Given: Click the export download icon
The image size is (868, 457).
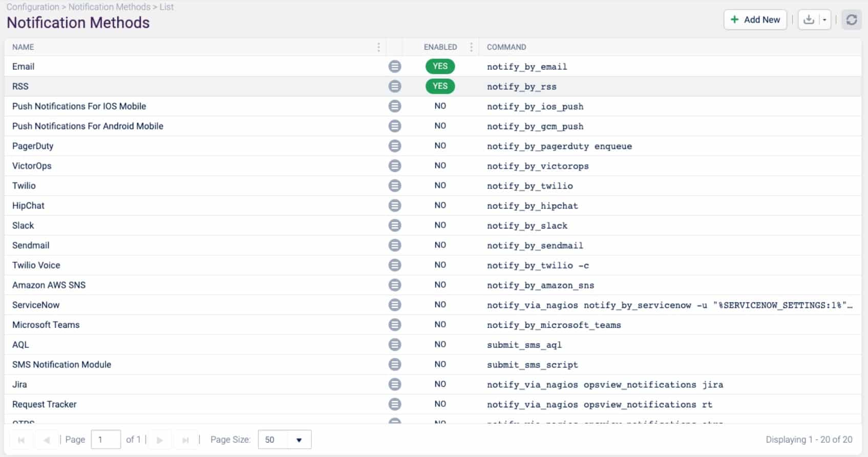Looking at the screenshot, I should [809, 19].
